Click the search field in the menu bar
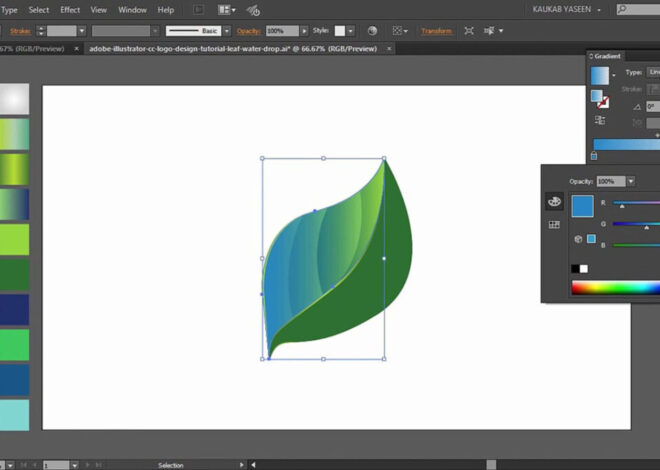The image size is (660, 470). tap(638, 9)
